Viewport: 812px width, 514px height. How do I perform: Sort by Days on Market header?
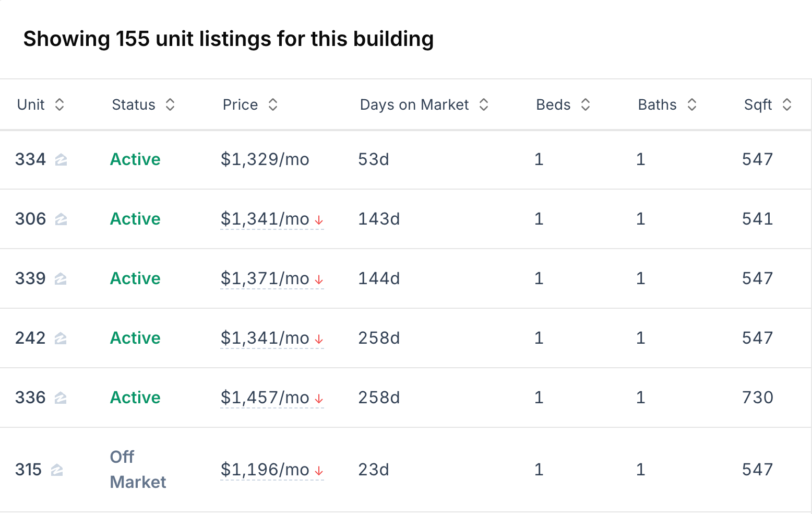tap(424, 104)
